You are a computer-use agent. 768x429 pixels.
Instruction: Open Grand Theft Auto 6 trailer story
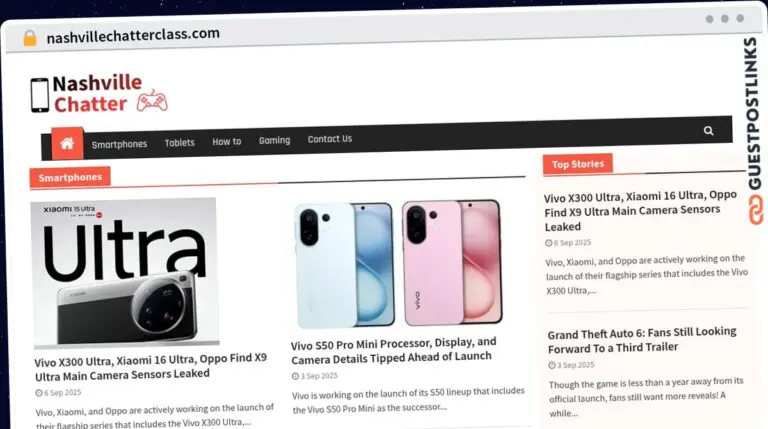pyautogui.click(x=642, y=340)
